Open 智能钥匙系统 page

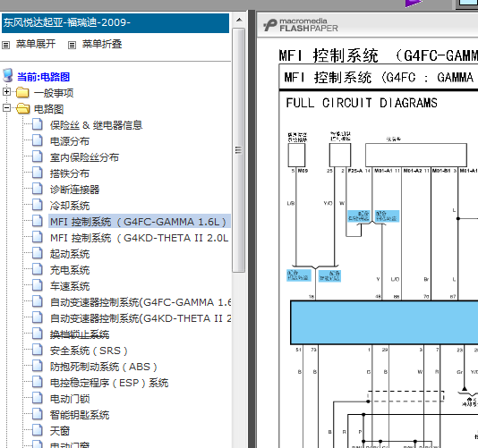coord(80,415)
